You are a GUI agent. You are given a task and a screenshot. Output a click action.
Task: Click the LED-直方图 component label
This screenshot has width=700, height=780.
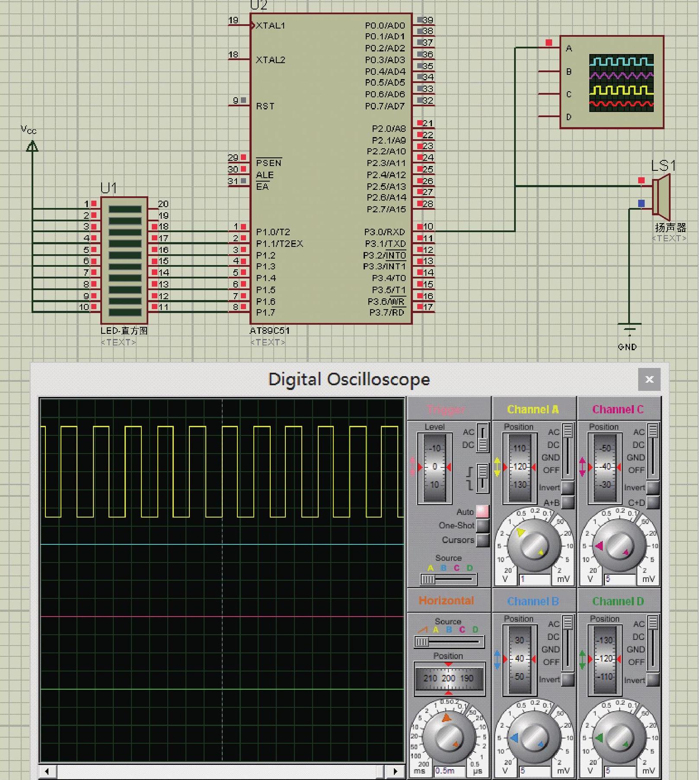(x=124, y=331)
